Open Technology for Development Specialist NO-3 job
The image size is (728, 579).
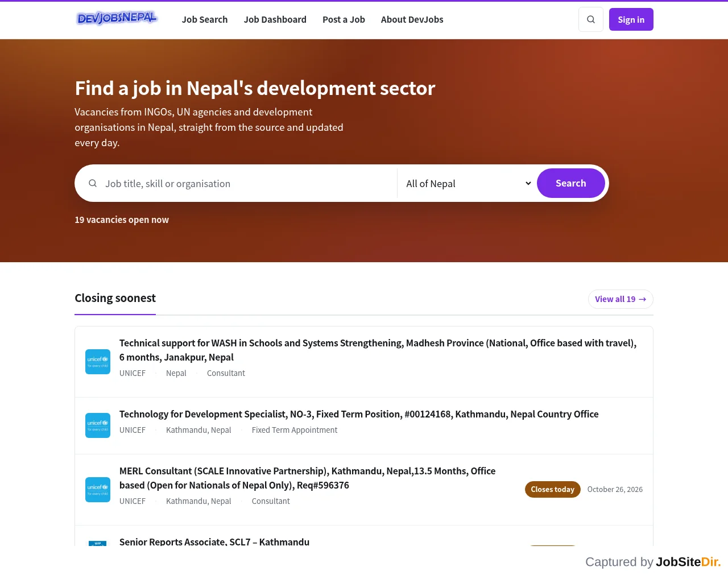click(x=359, y=414)
